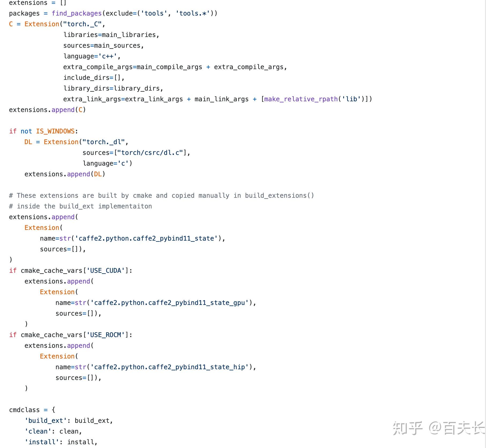The height and width of the screenshot is (448, 498).
Task: Click 'sources=["torch/csrc/dl.c"],' line
Action: tap(137, 153)
